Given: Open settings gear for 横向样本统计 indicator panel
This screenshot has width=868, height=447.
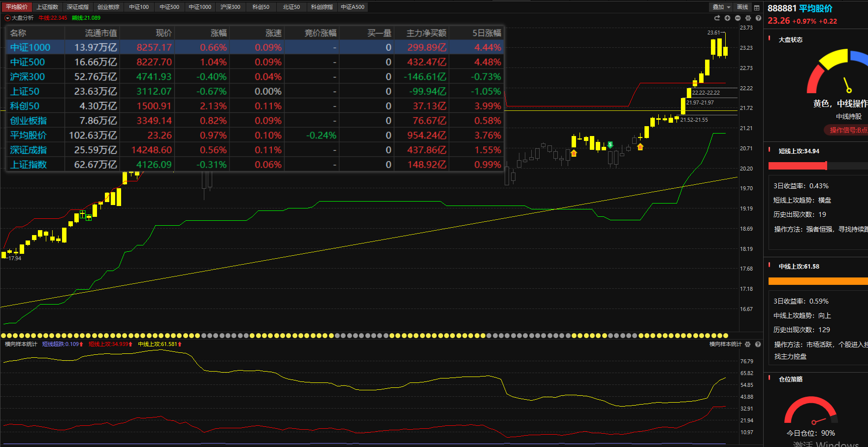Looking at the screenshot, I should 748,344.
